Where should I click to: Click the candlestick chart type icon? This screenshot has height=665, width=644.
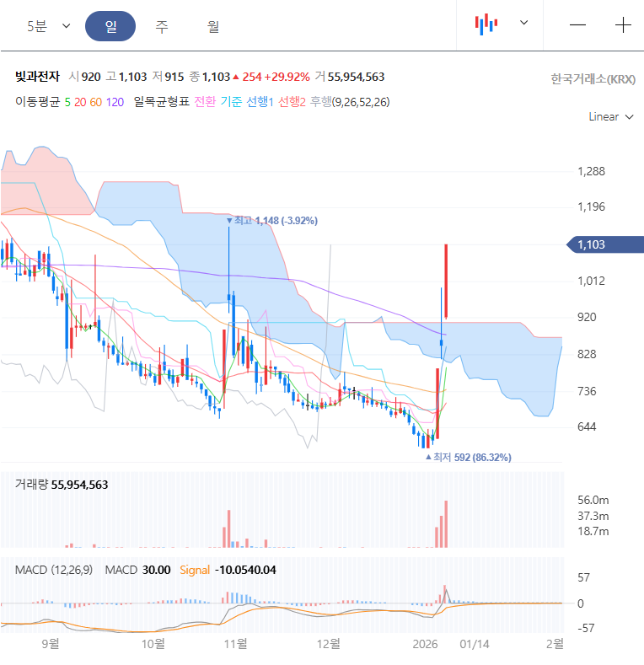click(486, 24)
